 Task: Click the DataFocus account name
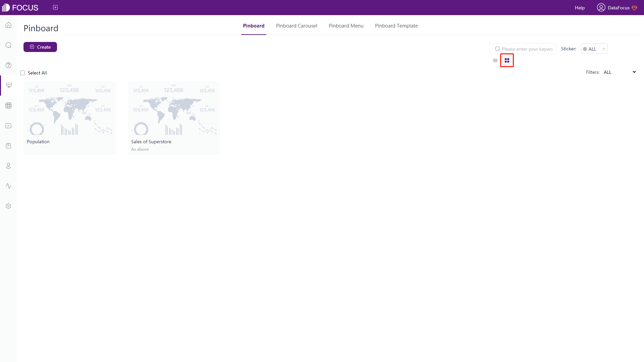(x=619, y=8)
